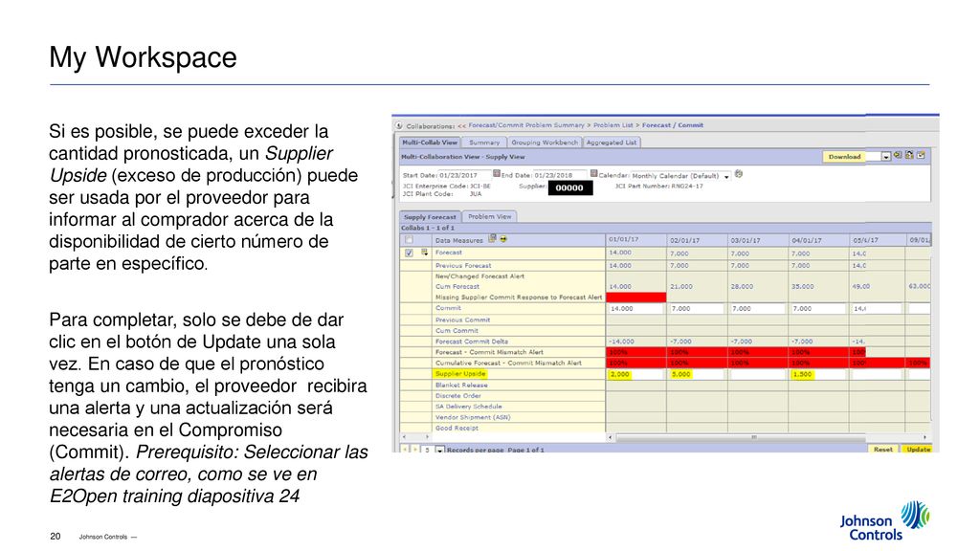Open Problem List breadcrumb link
The height and width of the screenshot is (551, 980).
coord(612,125)
